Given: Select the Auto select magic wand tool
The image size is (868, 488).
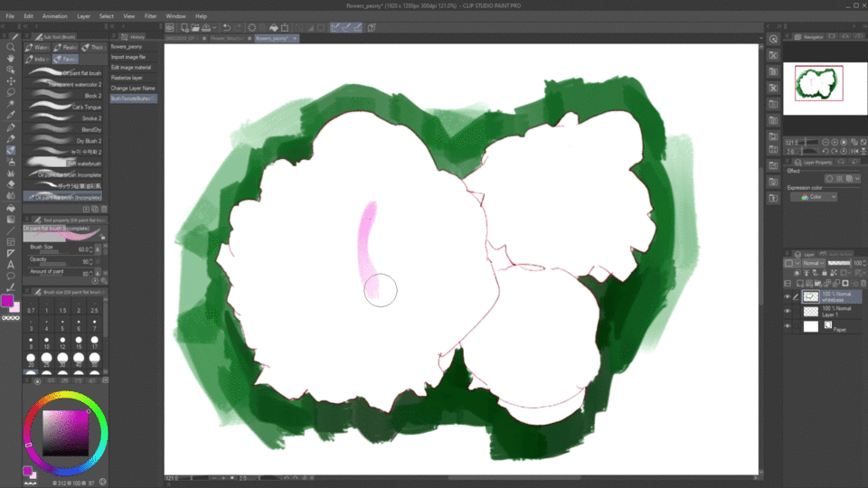Looking at the screenshot, I should point(11,104).
